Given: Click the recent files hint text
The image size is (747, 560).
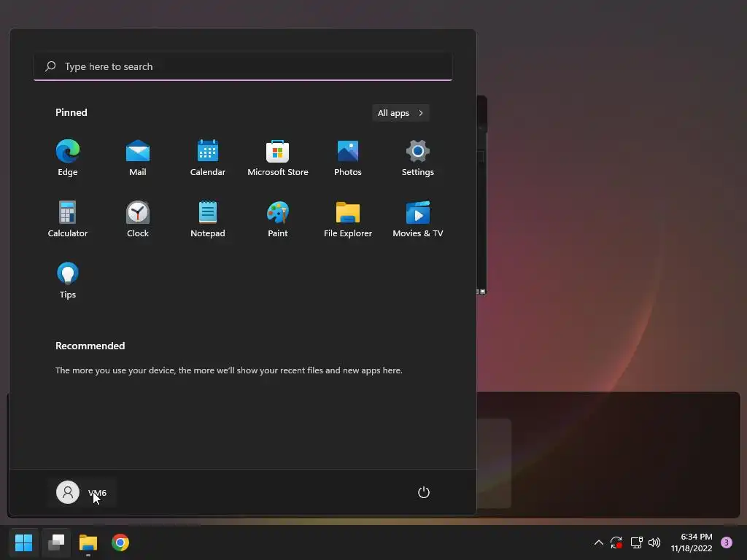Looking at the screenshot, I should point(228,370).
